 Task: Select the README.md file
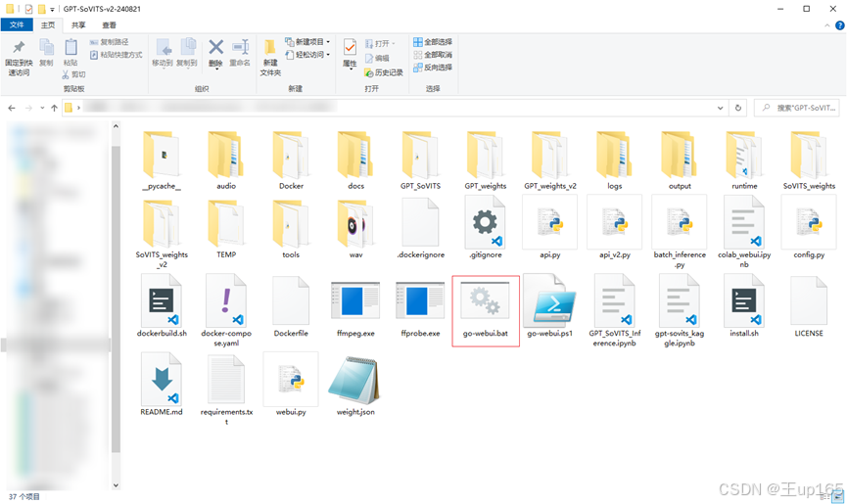[x=162, y=385]
